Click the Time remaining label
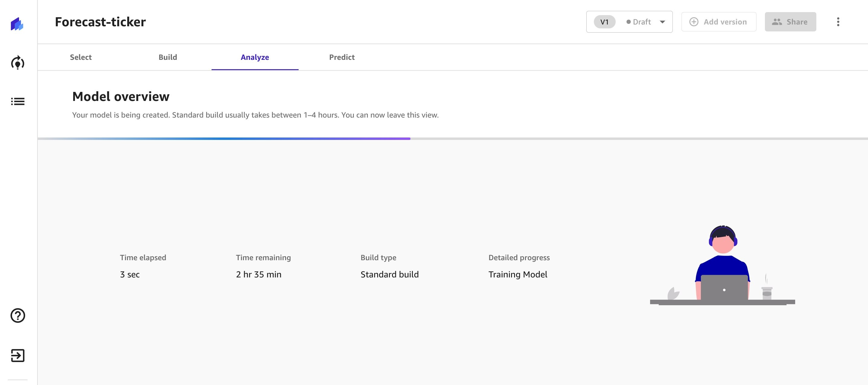The height and width of the screenshot is (385, 868). tap(263, 258)
